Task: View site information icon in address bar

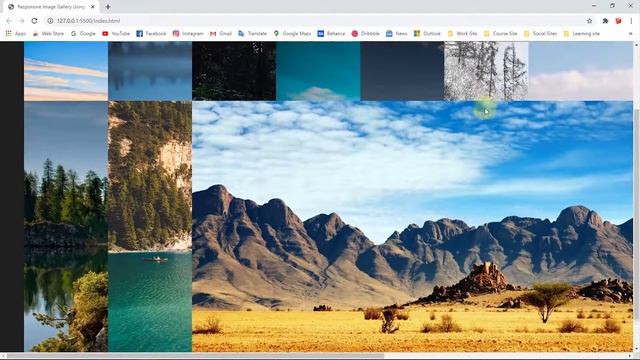Action: pyautogui.click(x=50, y=21)
